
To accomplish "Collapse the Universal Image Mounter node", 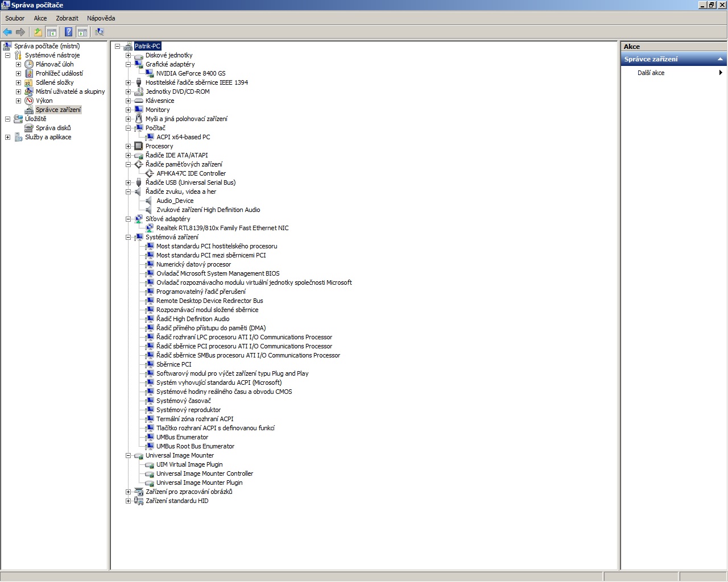I will click(x=128, y=455).
